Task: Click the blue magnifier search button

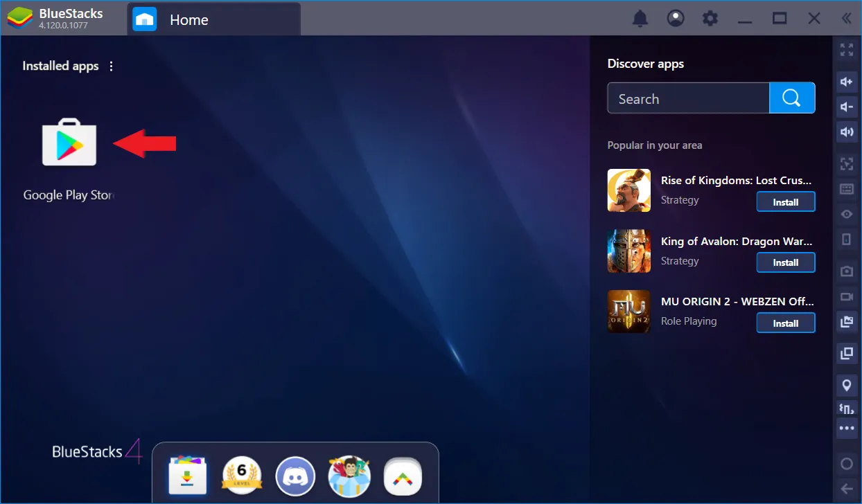Action: coord(792,98)
